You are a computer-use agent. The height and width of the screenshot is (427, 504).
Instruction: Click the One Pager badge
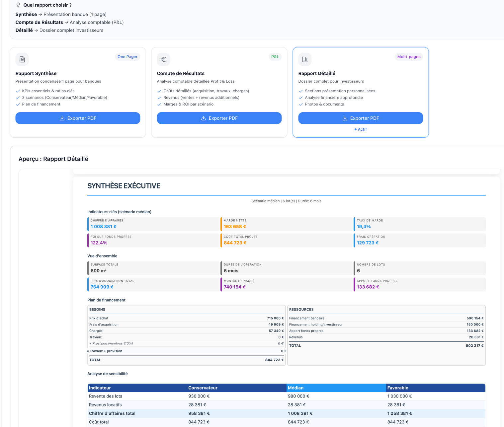pos(127,57)
